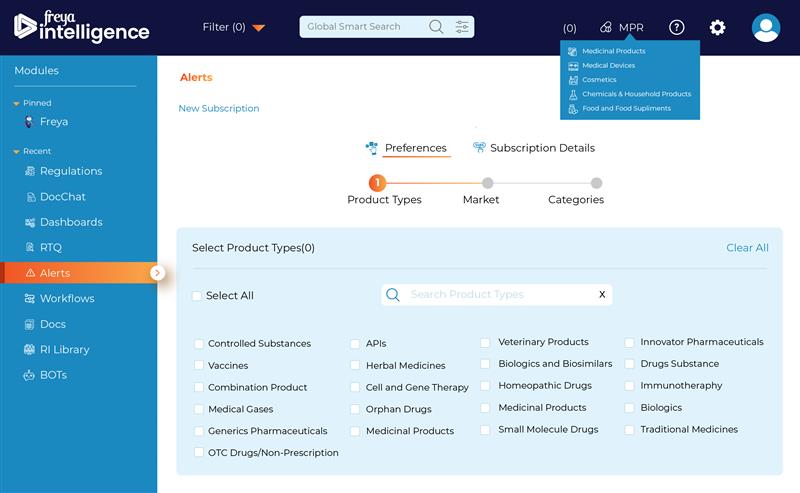
Task: Check the Orphan Drugs checkbox
Action: [355, 409]
